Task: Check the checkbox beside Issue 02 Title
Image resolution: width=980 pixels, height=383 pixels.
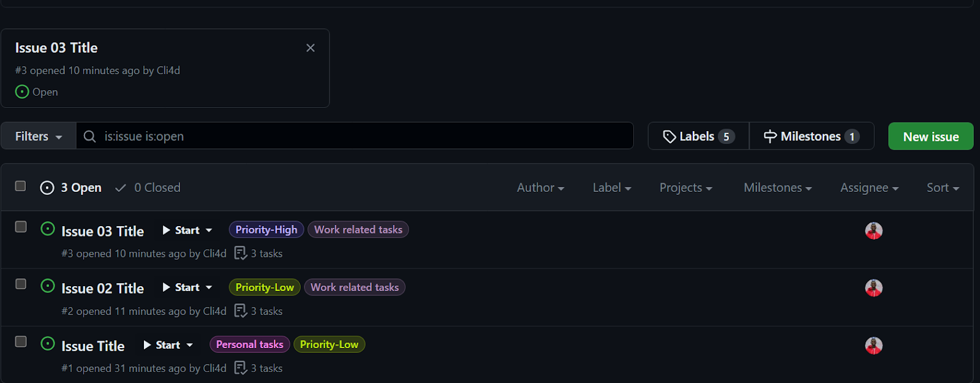Action: coord(20,284)
